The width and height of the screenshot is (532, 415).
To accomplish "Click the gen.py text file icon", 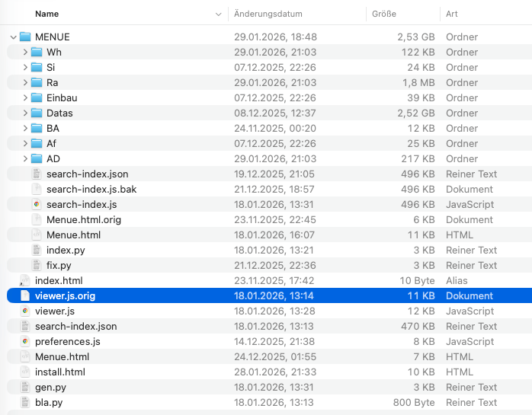I will (25, 387).
